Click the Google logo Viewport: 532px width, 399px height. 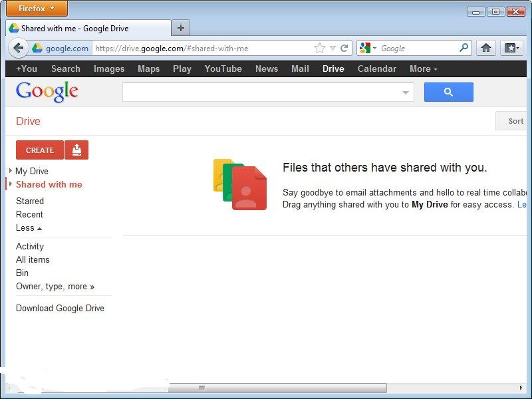(47, 92)
